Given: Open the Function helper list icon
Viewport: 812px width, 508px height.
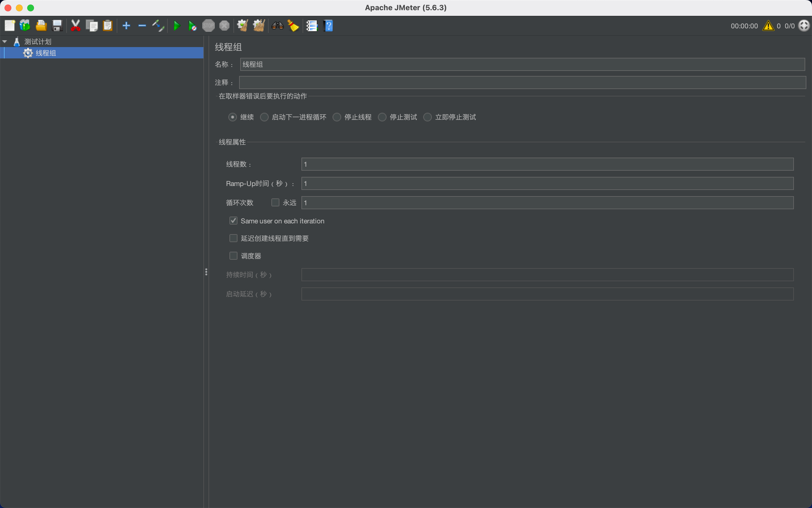Looking at the screenshot, I should [312, 26].
